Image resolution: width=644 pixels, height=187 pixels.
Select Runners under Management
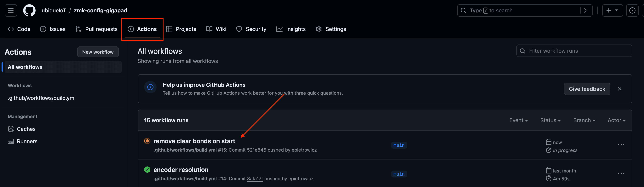(x=27, y=141)
